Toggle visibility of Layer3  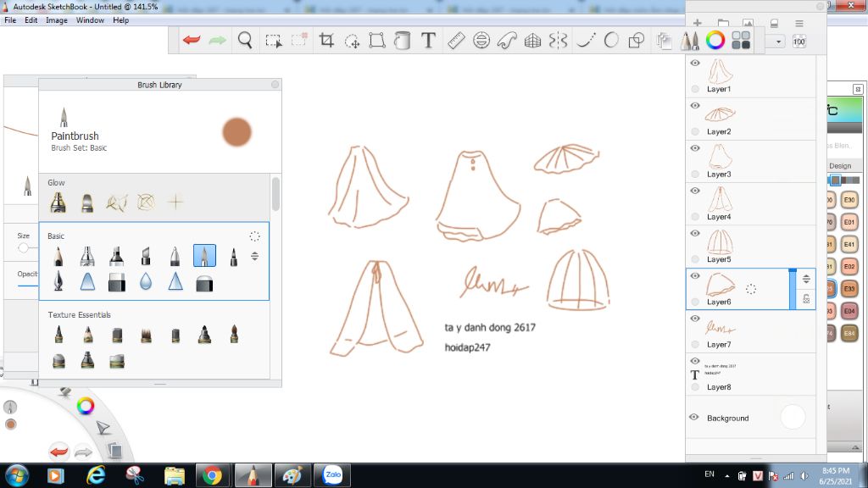point(695,148)
